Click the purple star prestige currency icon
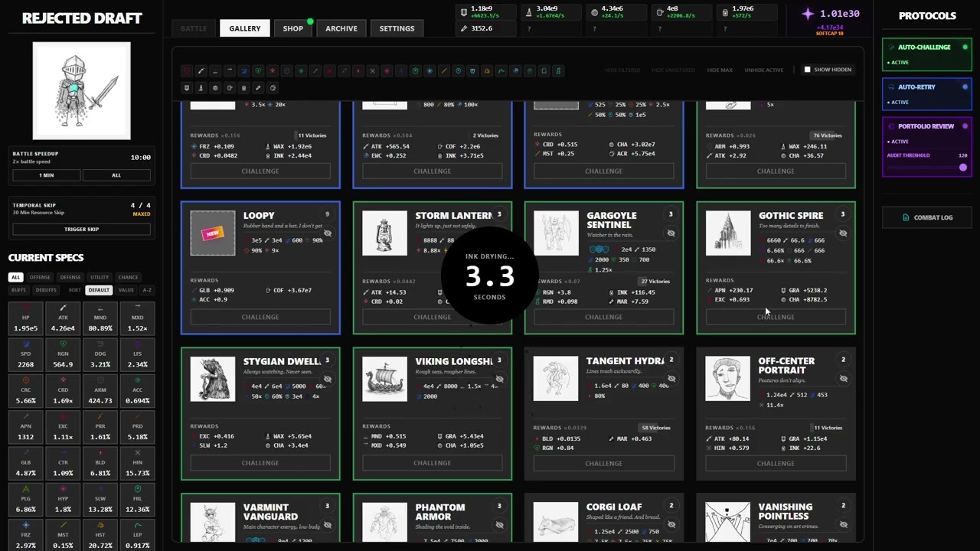The width and height of the screenshot is (980, 551). tap(808, 14)
